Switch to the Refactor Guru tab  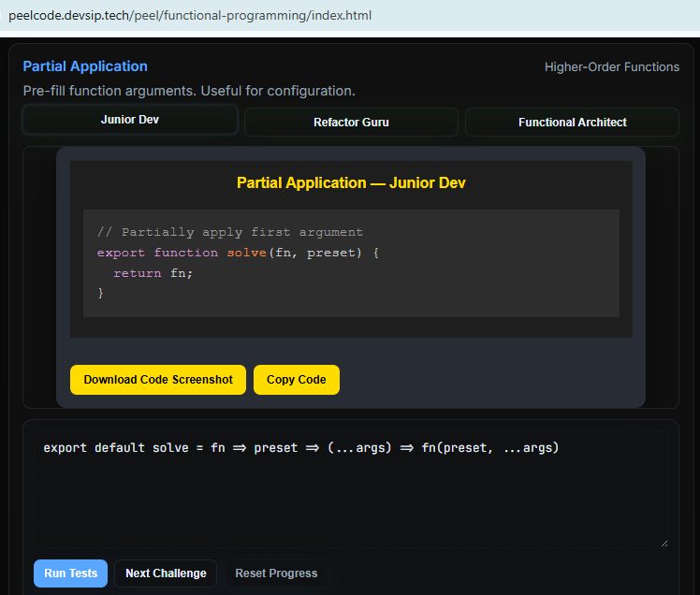coord(351,123)
